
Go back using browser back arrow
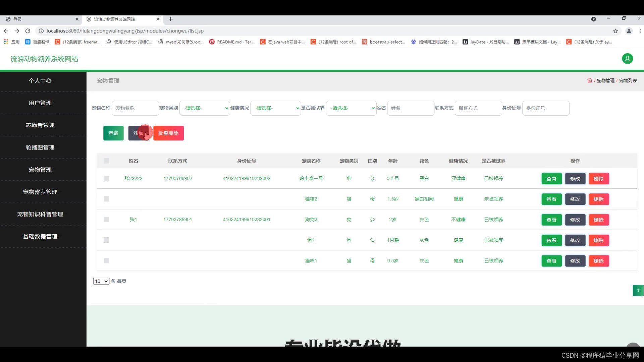6,31
